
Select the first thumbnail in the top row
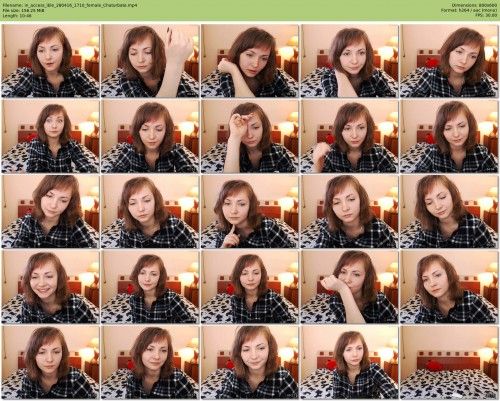pyautogui.click(x=51, y=61)
